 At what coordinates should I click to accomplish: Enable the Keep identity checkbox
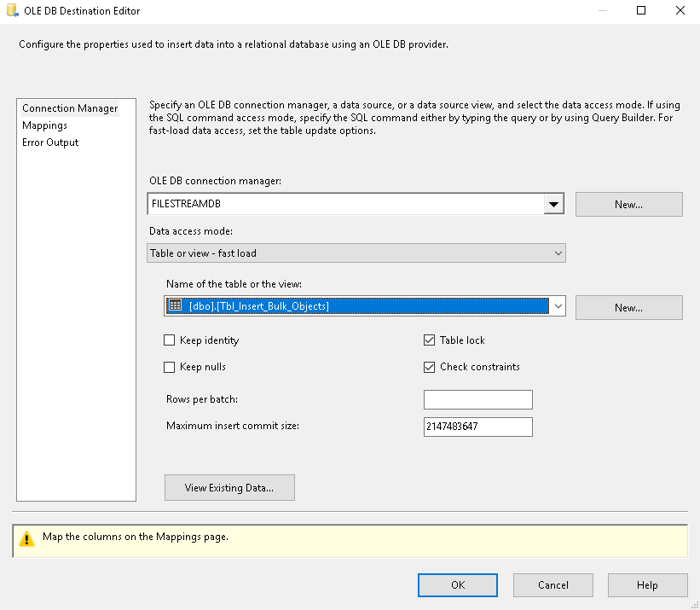coord(169,340)
